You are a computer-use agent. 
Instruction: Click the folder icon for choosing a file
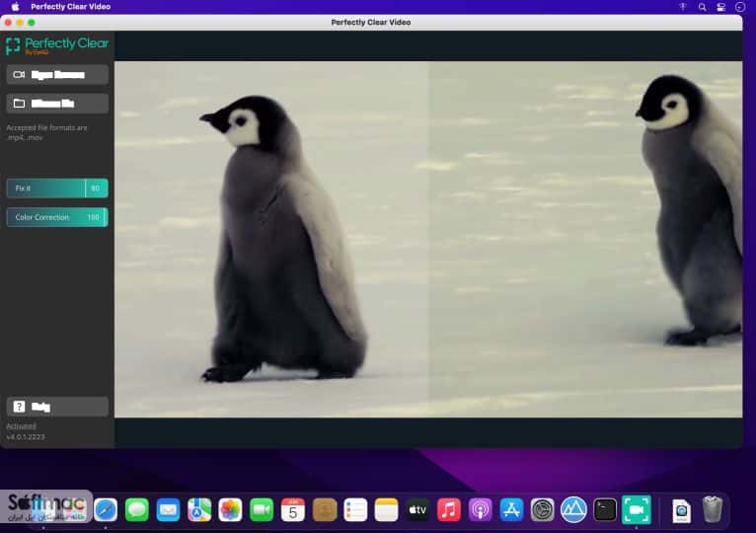(19, 104)
